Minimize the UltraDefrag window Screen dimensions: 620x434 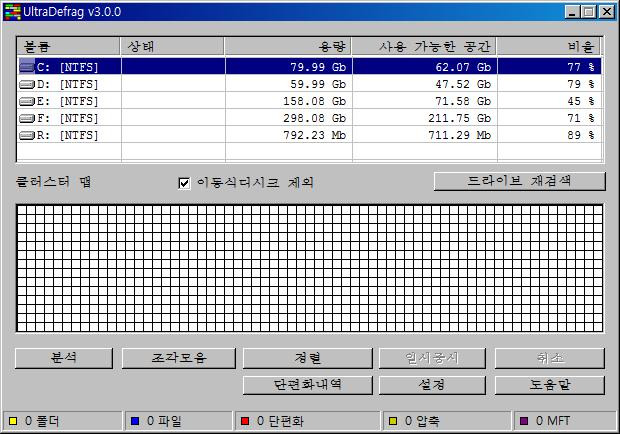[x=572, y=12]
